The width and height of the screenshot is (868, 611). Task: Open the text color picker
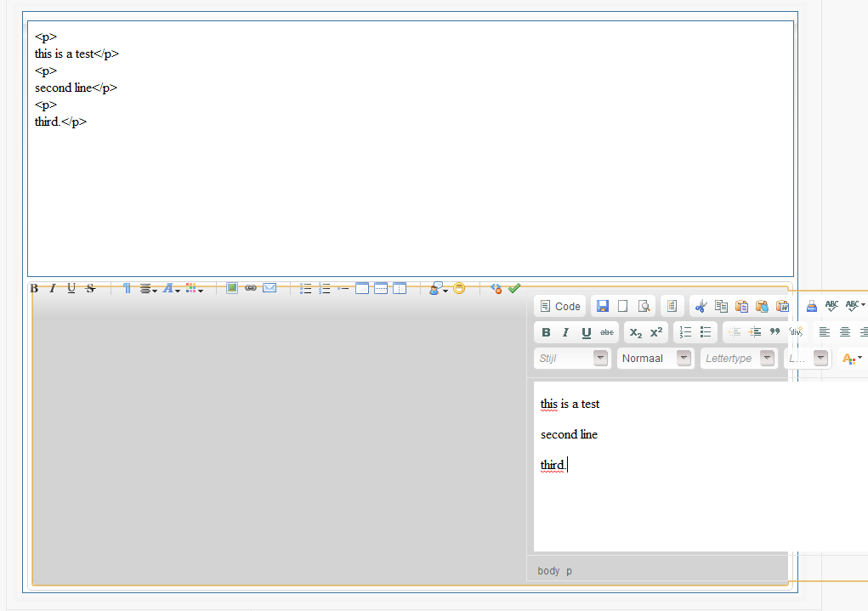(851, 359)
